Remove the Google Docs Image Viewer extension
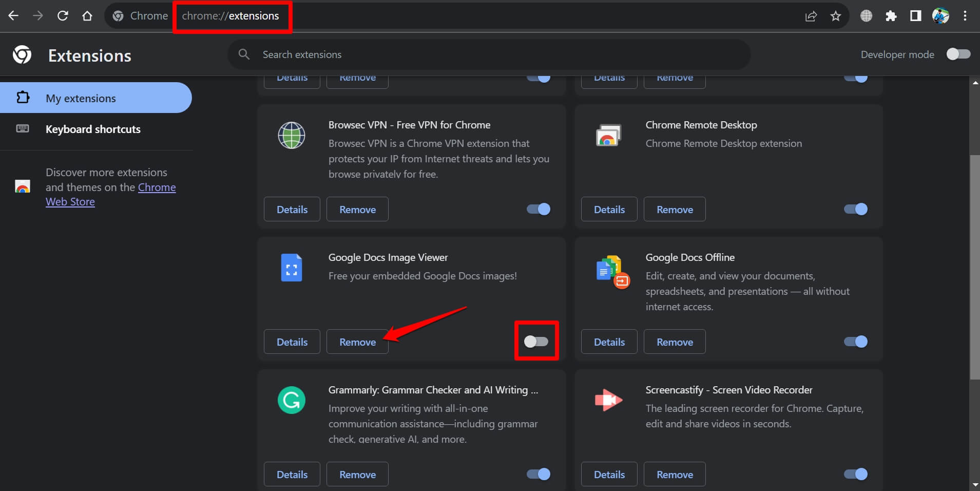980x491 pixels. 357,342
